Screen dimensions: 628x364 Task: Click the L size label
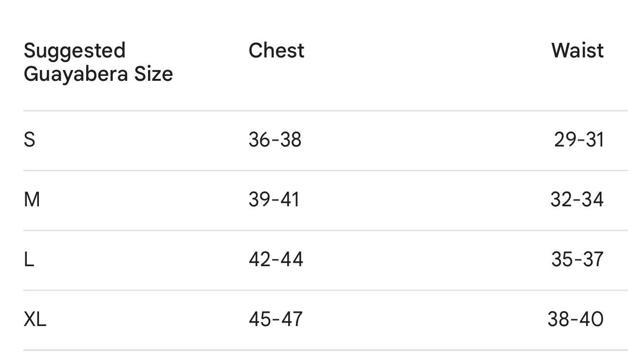click(29, 260)
